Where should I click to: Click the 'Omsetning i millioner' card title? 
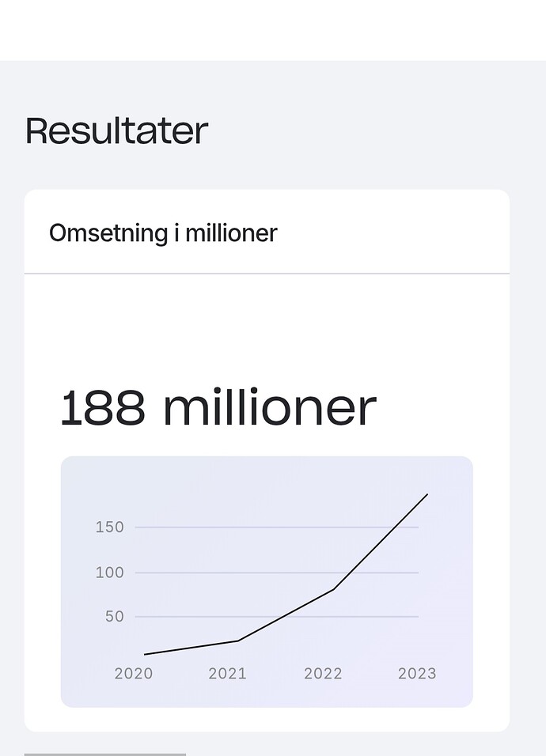point(163,233)
